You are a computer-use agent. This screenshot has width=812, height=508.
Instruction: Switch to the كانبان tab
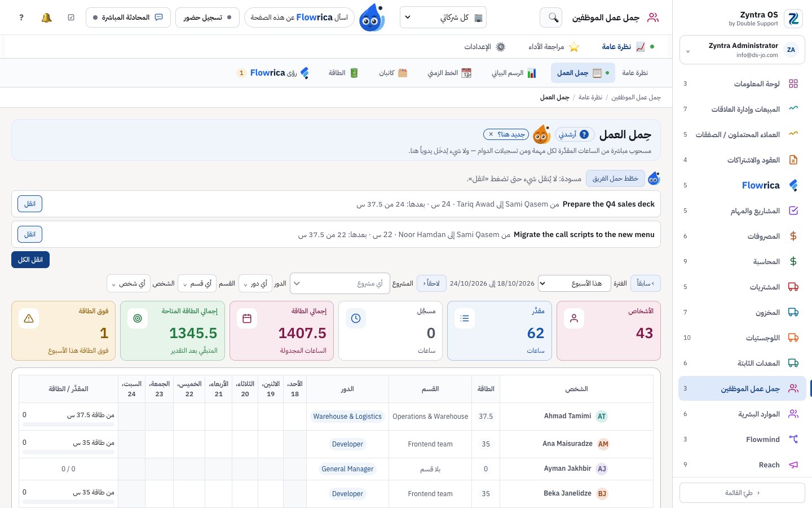393,73
